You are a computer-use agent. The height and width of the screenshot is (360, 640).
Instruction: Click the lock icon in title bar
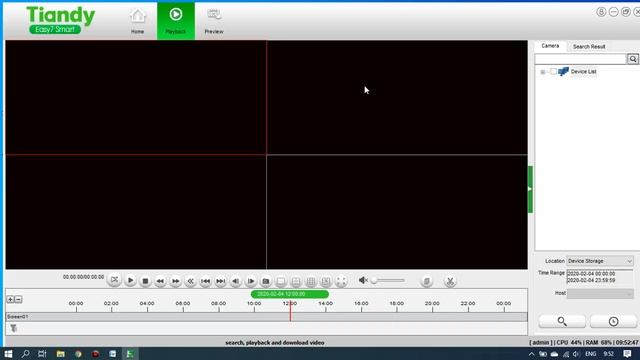click(601, 12)
